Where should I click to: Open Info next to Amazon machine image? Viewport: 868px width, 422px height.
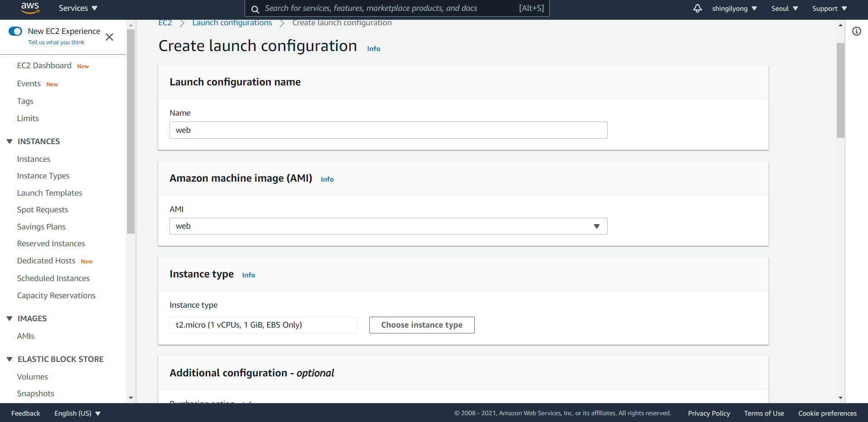click(327, 179)
